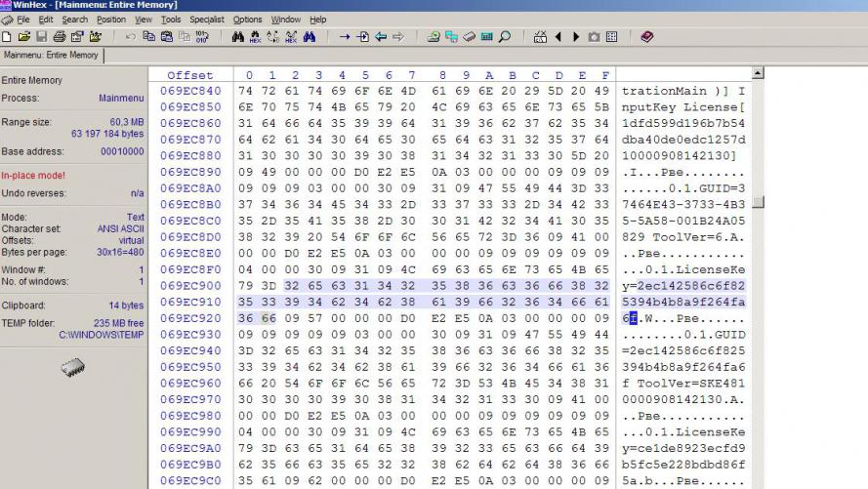This screenshot has width=868, height=489.
Task: Click text 'y=ce1de8923ecfd9'
Action: (683, 448)
